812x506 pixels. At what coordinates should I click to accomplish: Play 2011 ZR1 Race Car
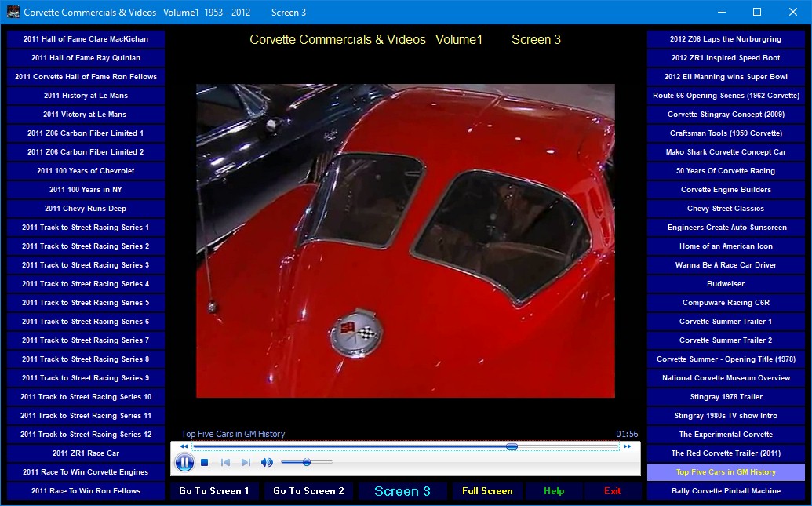(86, 453)
